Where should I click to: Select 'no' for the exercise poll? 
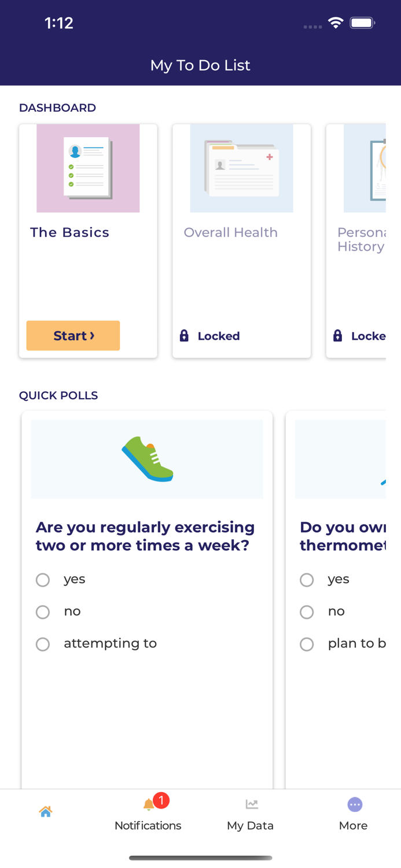43,612
